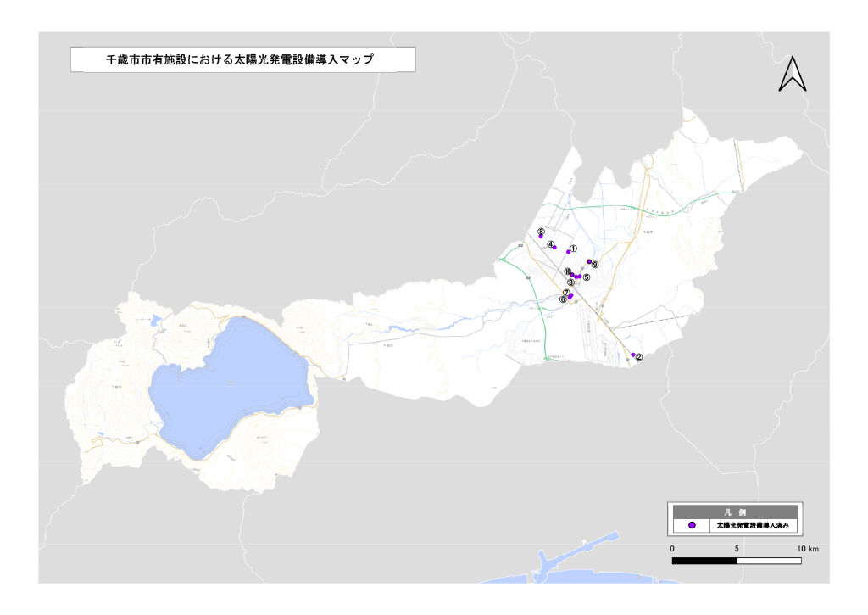Viewport: 868px width, 615px height.
Task: Click the purple marker labeled ①
Action: [568, 252]
